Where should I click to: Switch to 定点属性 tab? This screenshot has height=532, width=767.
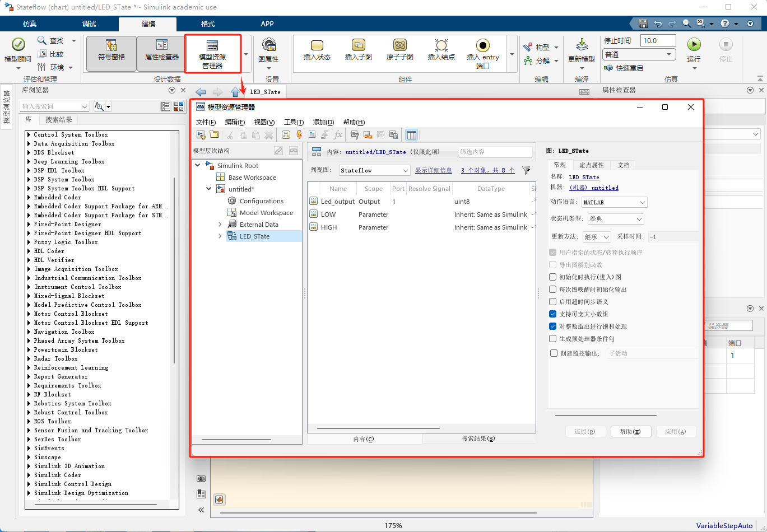(x=592, y=165)
